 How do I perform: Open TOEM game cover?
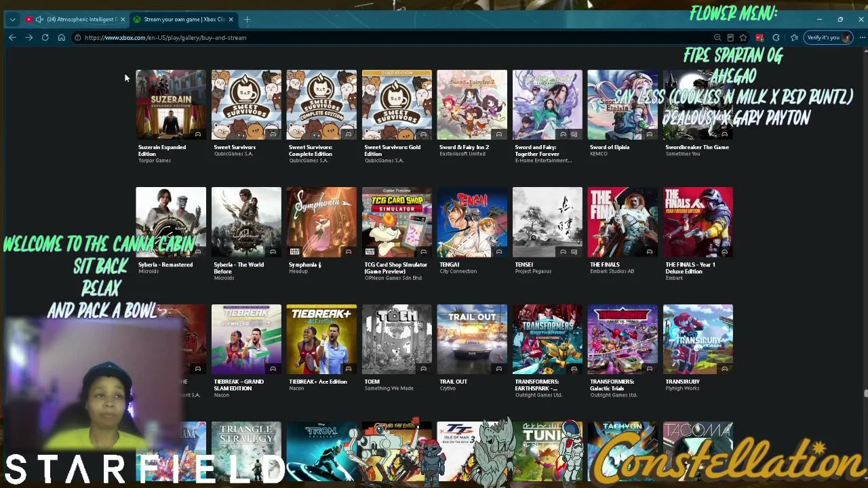(397, 340)
